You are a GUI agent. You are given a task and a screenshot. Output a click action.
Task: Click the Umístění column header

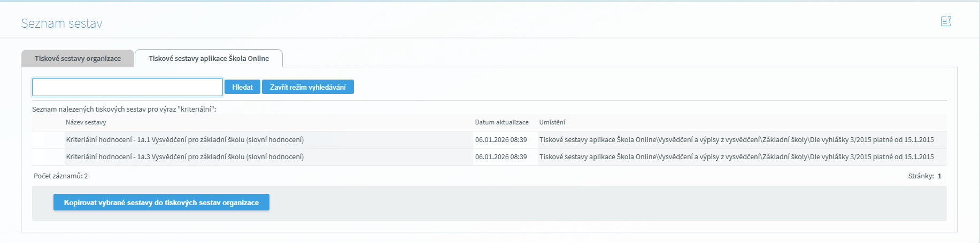pyautogui.click(x=552, y=122)
